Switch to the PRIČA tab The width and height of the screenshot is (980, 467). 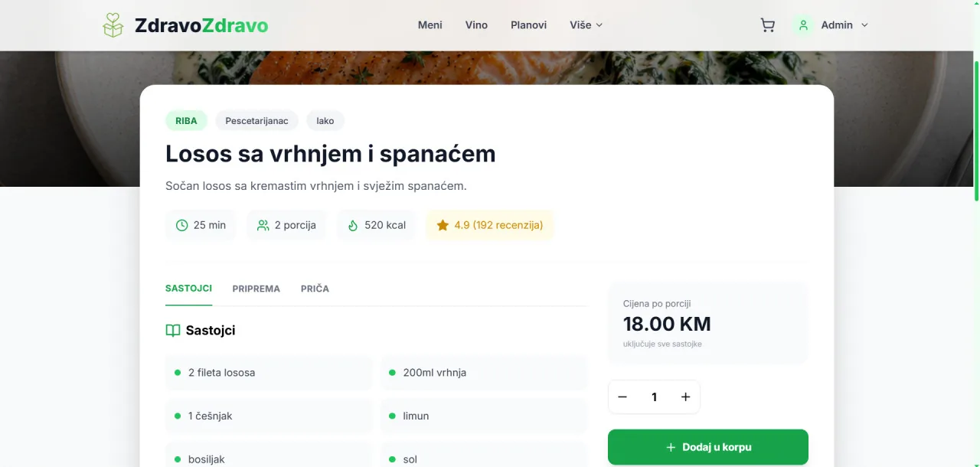315,289
